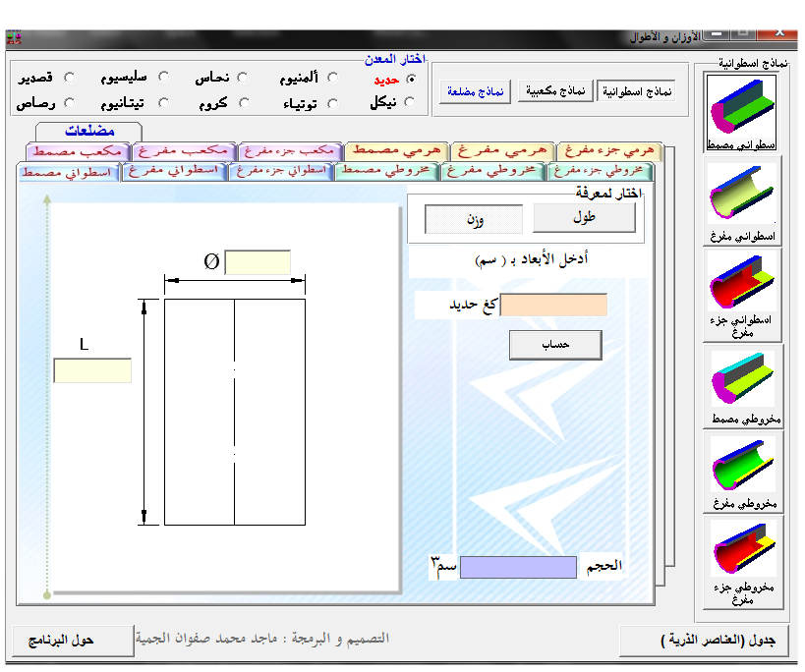Focus the كغ حديد weight input field
The image size is (805, 672).
point(553,306)
